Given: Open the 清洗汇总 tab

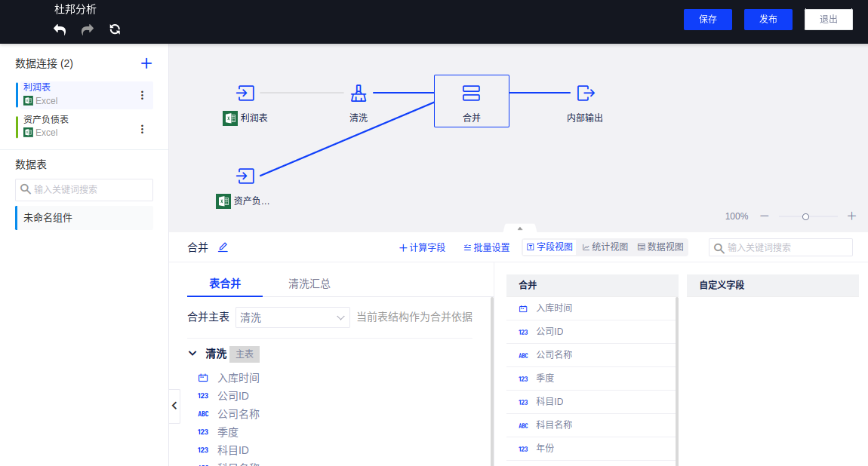Looking at the screenshot, I should click(309, 284).
